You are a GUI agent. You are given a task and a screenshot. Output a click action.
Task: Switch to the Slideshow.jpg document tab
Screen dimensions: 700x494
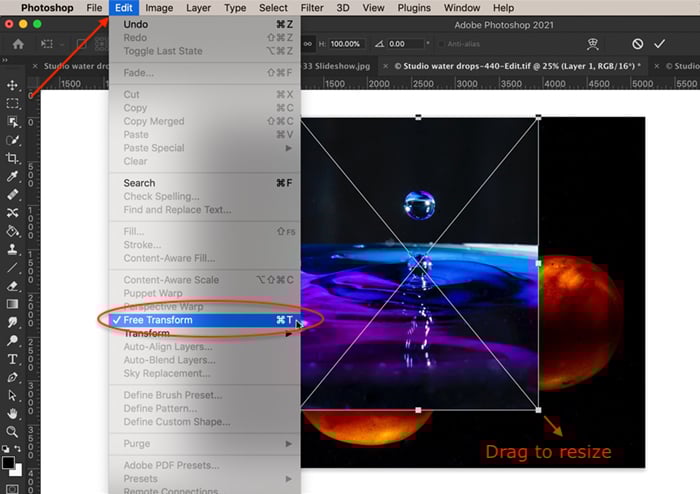click(x=336, y=66)
